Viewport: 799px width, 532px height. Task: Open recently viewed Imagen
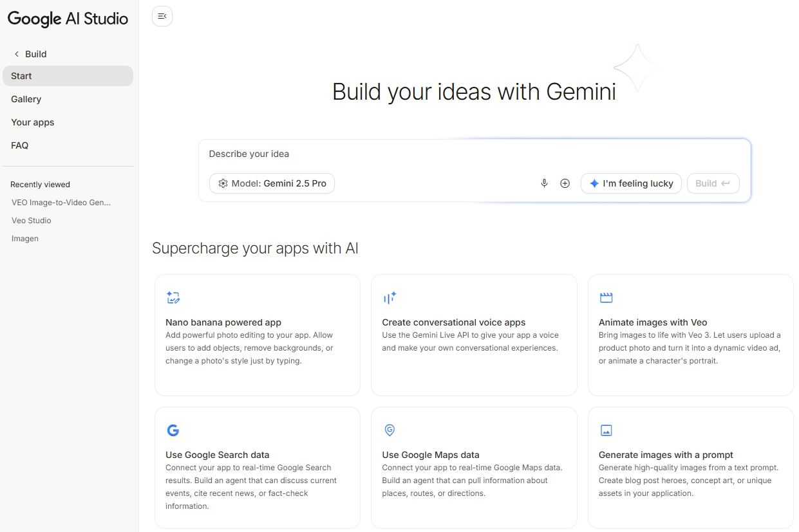pos(25,238)
